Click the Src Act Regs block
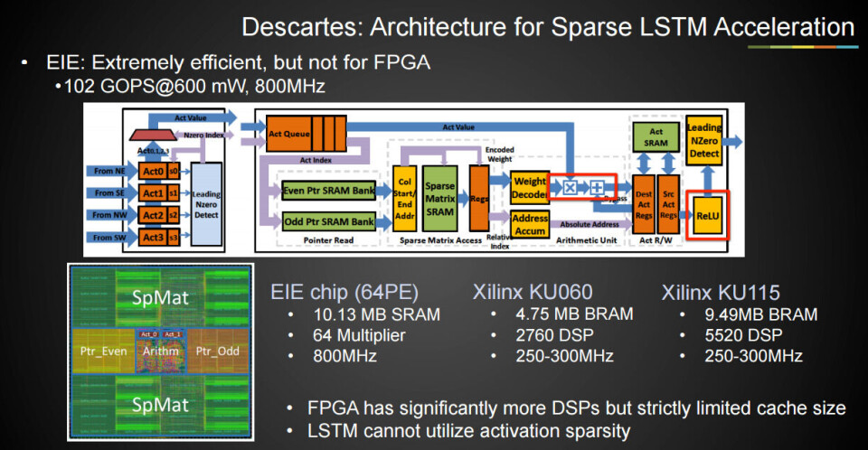 point(668,205)
